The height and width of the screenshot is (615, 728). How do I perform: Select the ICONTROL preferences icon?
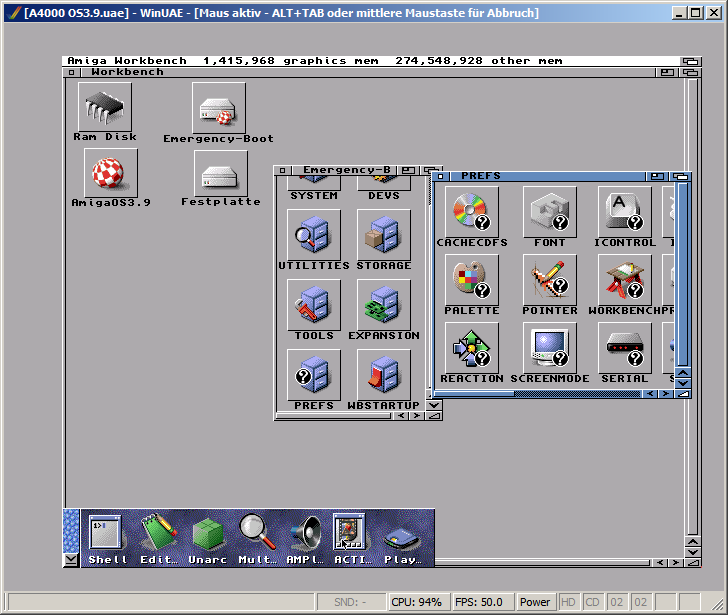point(625,212)
